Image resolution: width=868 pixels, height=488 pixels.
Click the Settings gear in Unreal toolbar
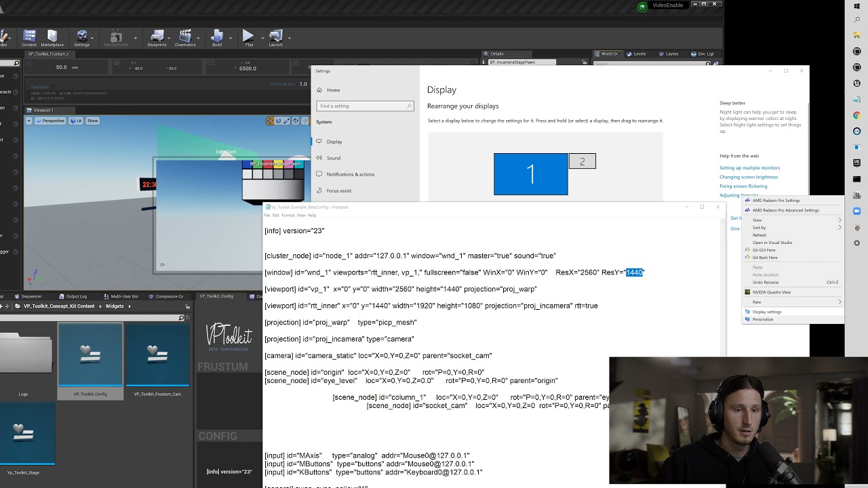point(82,38)
